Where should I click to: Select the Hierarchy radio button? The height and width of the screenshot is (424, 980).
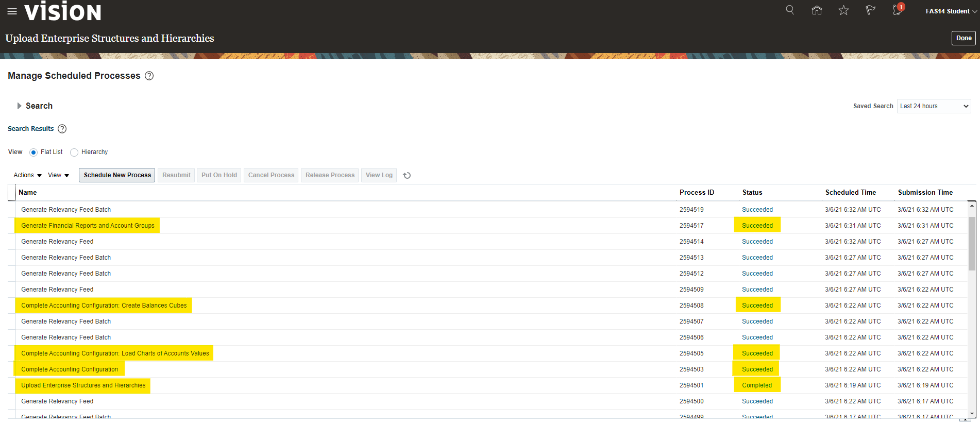tap(74, 152)
